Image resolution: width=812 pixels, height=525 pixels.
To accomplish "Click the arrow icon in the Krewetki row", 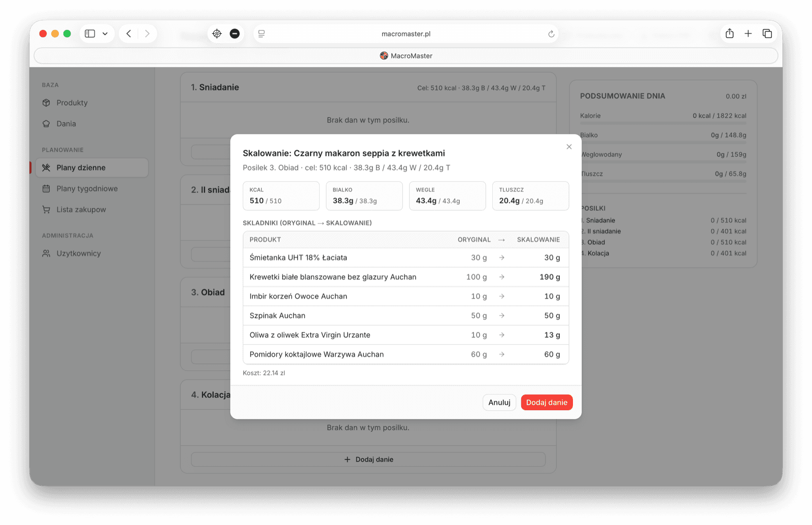I will [x=502, y=277].
